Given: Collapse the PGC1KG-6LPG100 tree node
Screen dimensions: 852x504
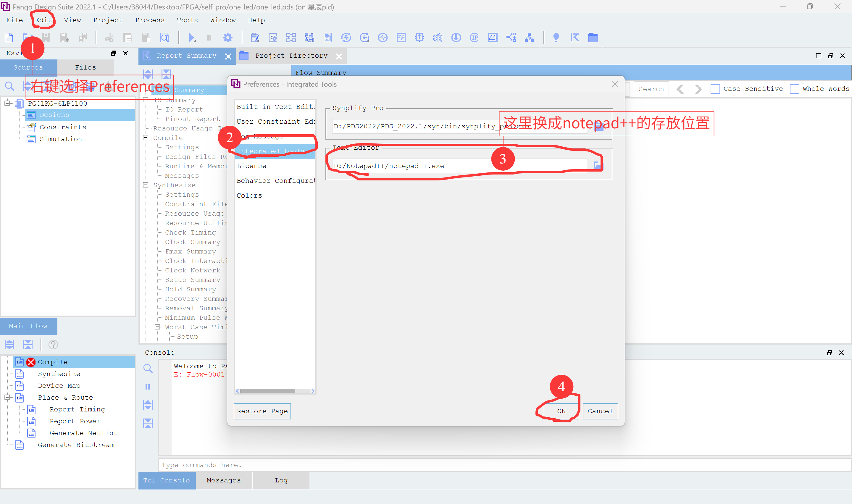Looking at the screenshot, I should pos(7,103).
